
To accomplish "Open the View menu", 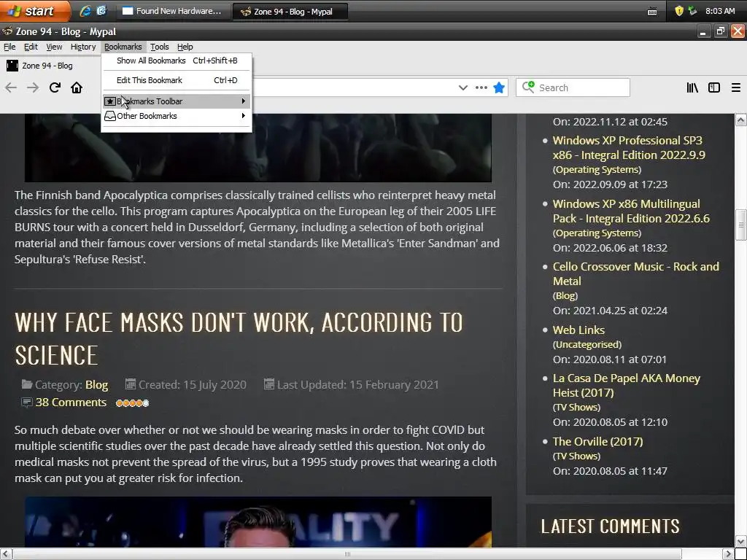I will (x=54, y=47).
